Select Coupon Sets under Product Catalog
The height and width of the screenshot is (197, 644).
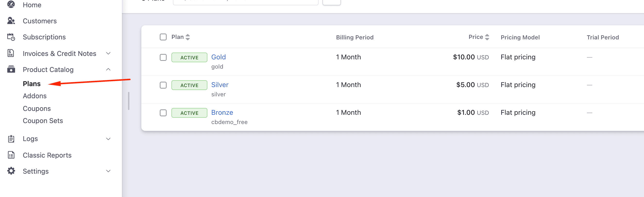(x=43, y=121)
